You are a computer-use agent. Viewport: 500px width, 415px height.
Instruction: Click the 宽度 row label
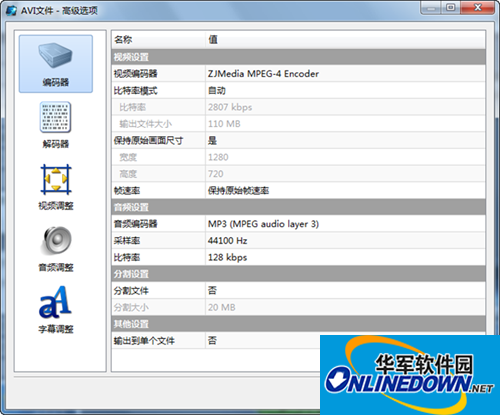click(x=128, y=157)
